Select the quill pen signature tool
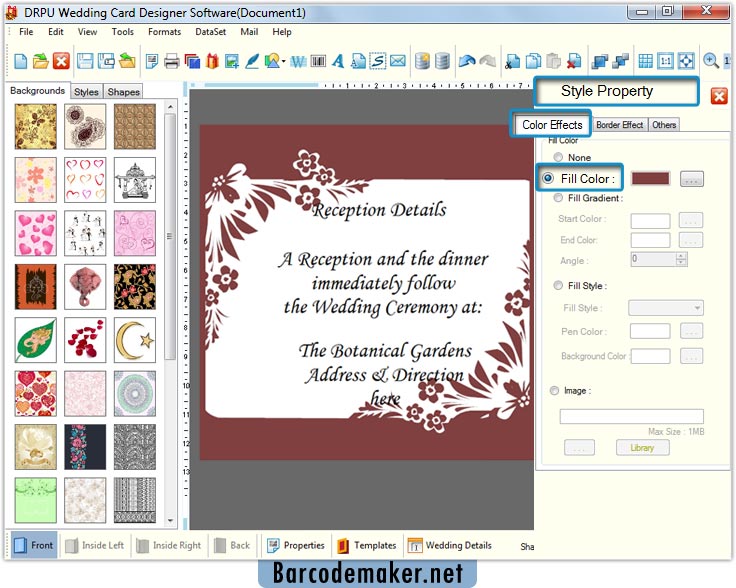The width and height of the screenshot is (736, 588). [x=252, y=61]
